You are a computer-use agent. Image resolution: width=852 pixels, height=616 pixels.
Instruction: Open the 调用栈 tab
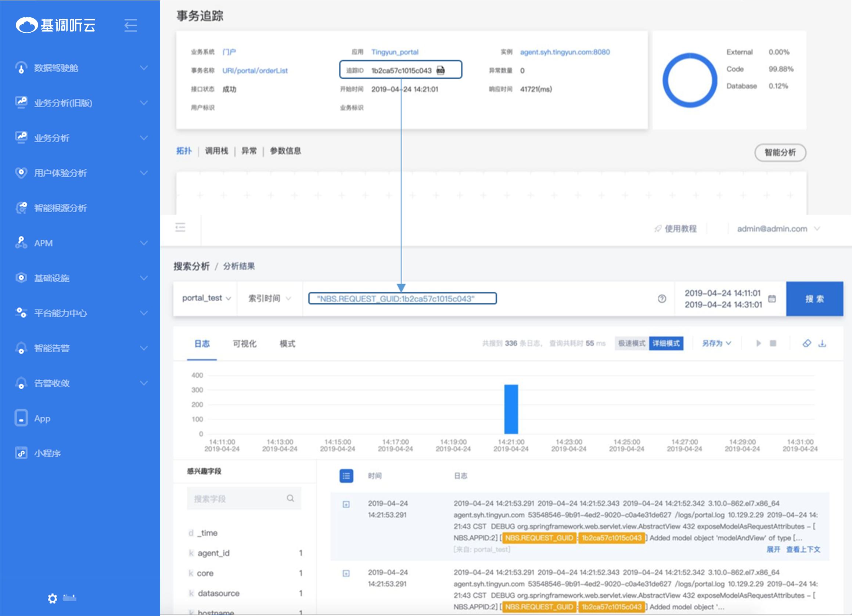click(x=216, y=151)
